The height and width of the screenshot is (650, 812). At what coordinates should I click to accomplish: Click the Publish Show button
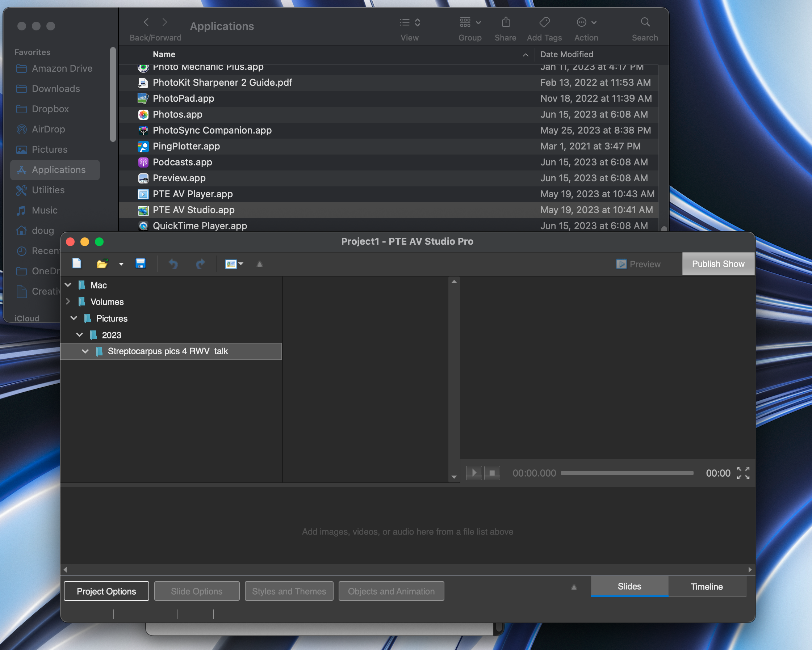click(718, 264)
